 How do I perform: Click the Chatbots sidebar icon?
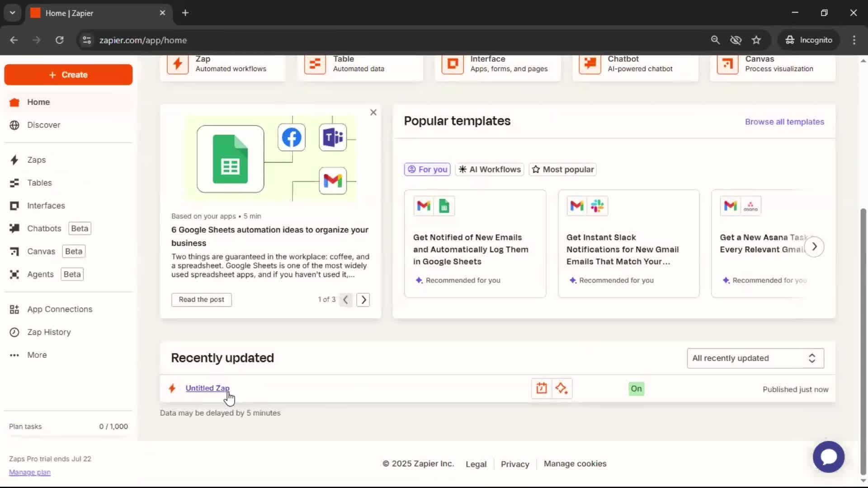coord(14,229)
